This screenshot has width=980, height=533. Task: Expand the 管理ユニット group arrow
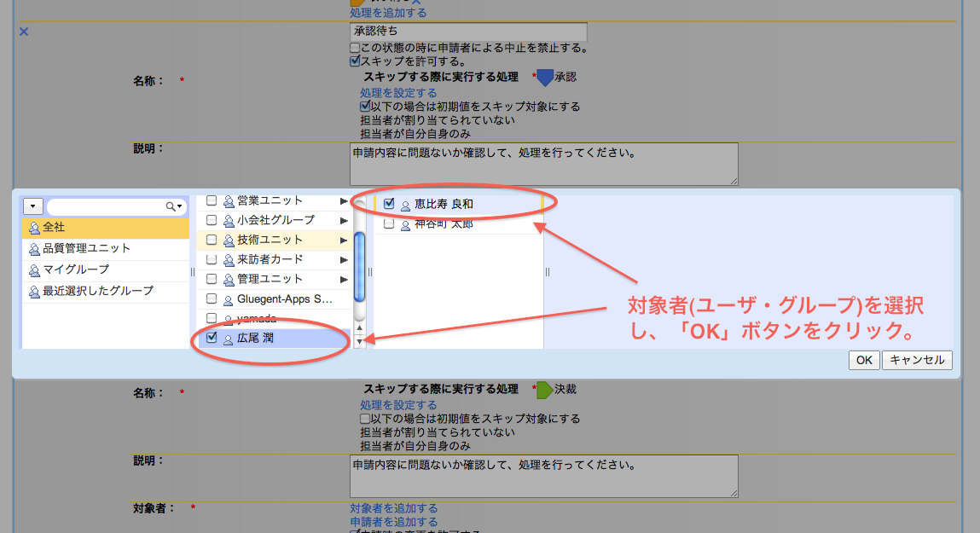(x=344, y=280)
